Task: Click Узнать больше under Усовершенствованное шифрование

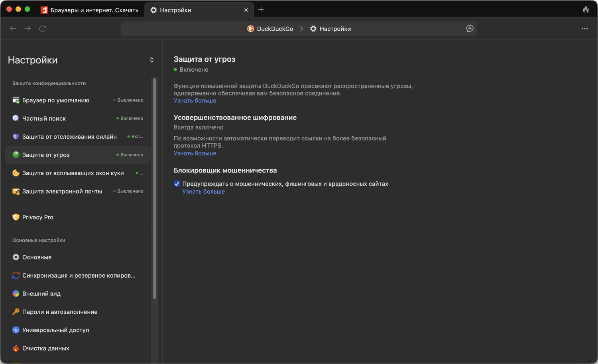Action: tap(195, 153)
